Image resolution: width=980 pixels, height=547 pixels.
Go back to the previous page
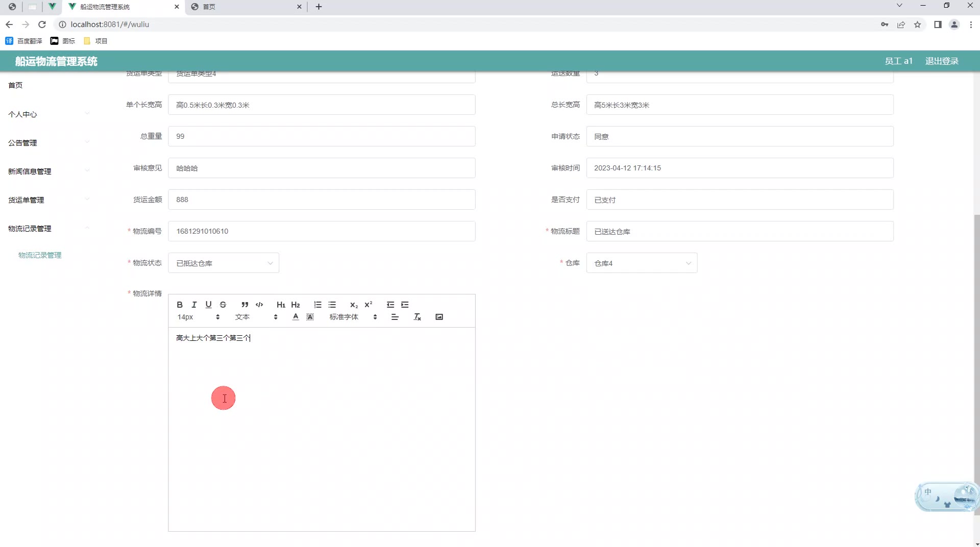[9, 24]
